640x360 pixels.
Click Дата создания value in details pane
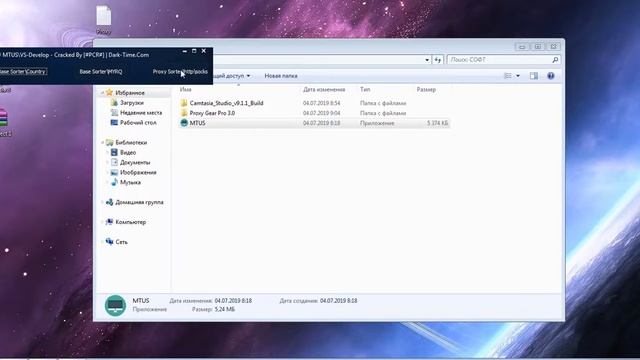click(x=338, y=301)
